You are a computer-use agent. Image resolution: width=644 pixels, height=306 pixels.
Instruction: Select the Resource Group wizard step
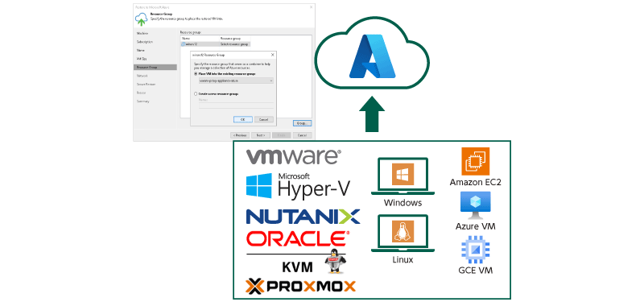point(155,67)
